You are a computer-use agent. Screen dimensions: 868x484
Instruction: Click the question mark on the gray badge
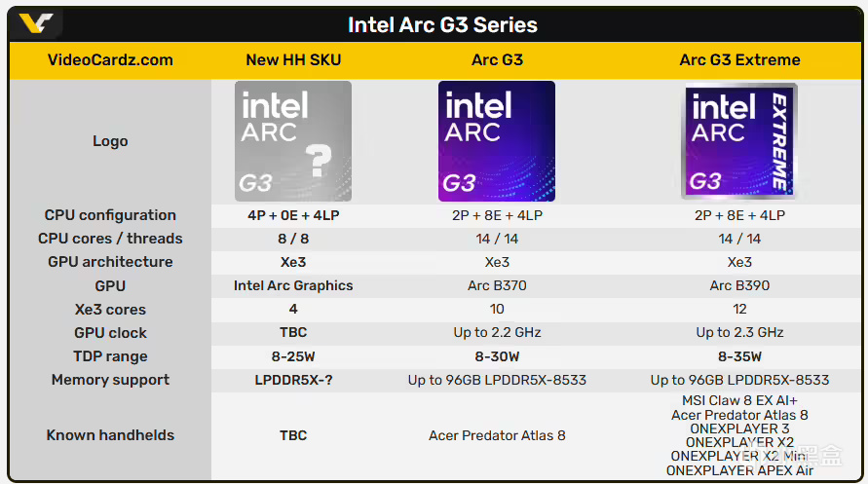pyautogui.click(x=319, y=161)
